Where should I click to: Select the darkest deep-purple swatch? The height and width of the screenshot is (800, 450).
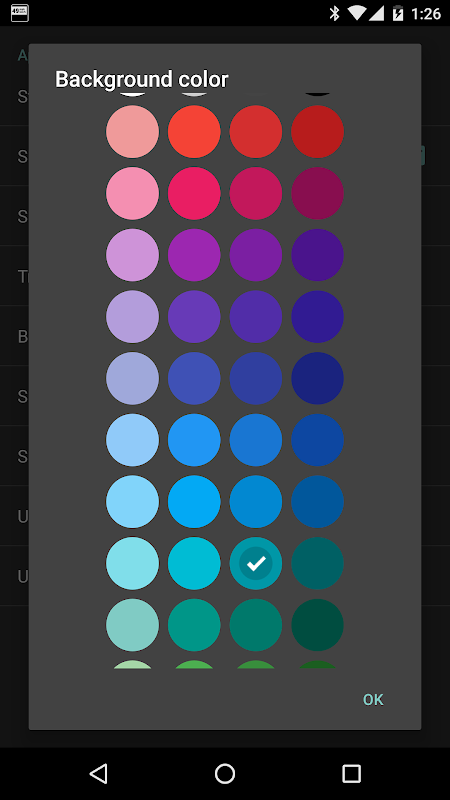pos(317,317)
